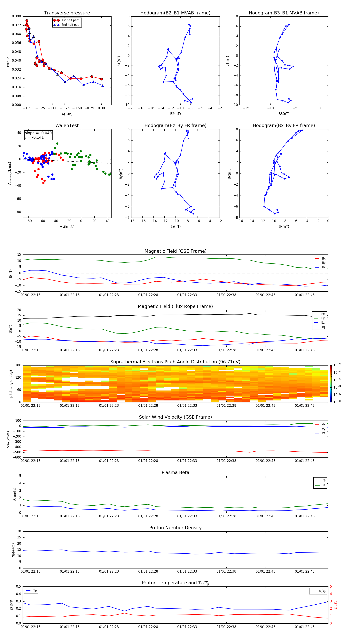Click the 'r = -0.141' annotation
This screenshot has width=351, height=644.
pyautogui.click(x=35, y=137)
